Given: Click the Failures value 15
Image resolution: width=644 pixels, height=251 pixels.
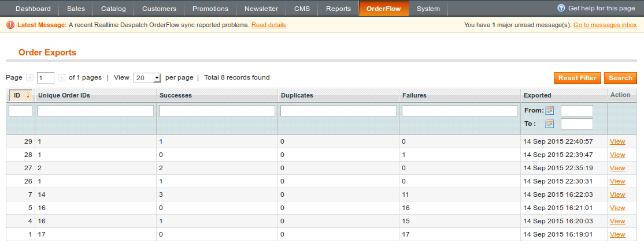Looking at the screenshot, I should pos(406,221).
